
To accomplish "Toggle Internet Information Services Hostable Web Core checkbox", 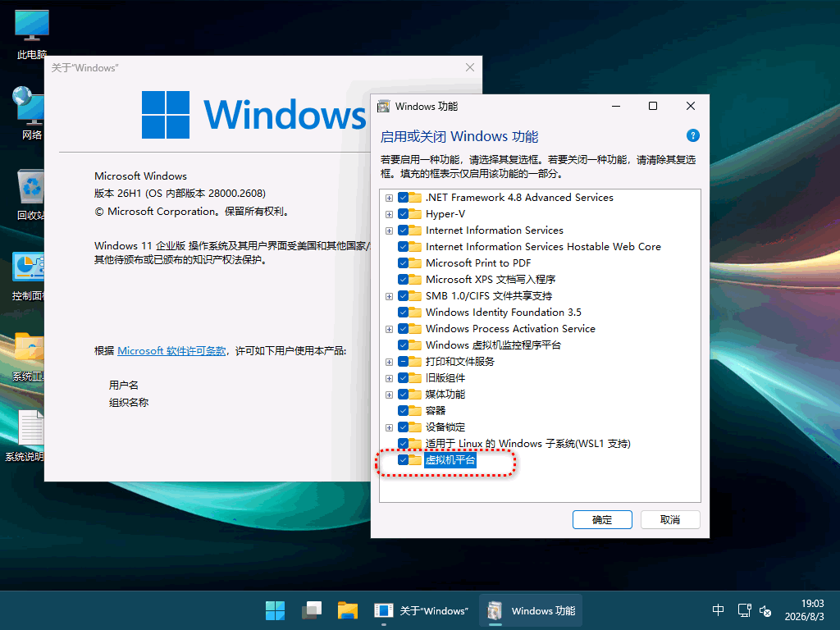I will point(404,246).
